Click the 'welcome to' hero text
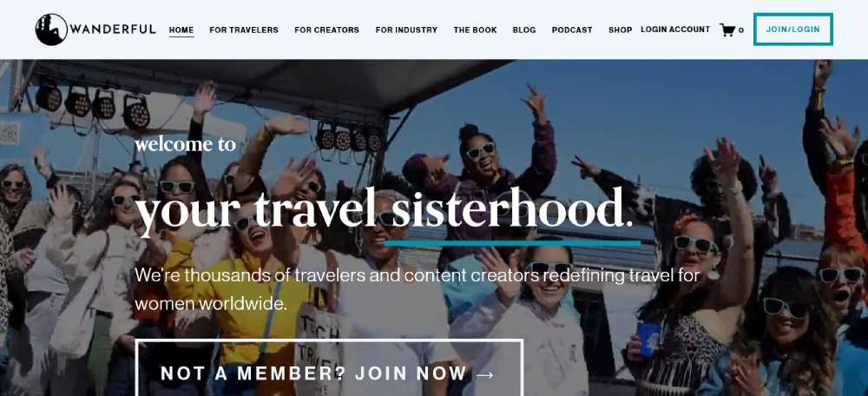Image resolution: width=868 pixels, height=396 pixels. click(x=186, y=144)
